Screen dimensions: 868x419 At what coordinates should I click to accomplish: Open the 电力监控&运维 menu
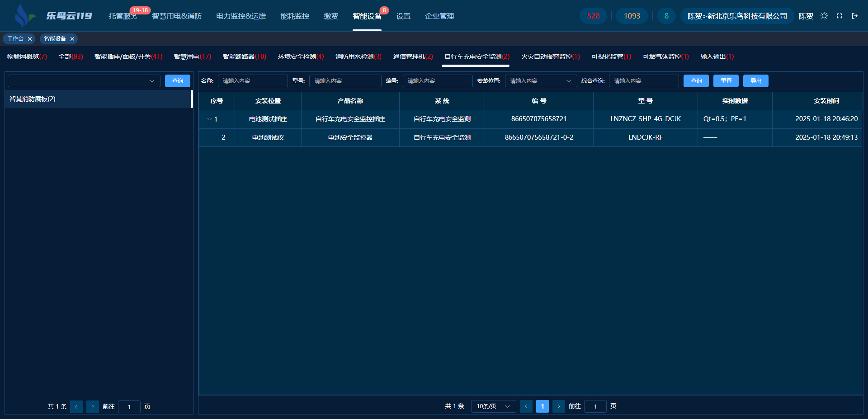pos(241,16)
